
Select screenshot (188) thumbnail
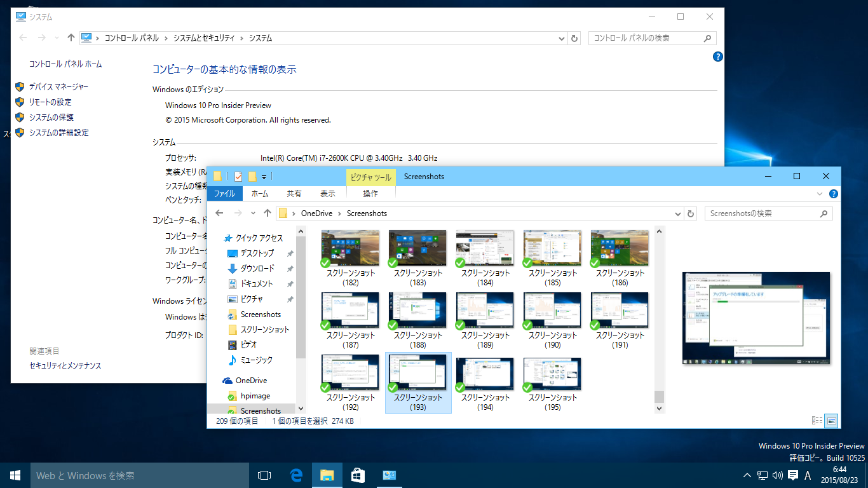point(417,320)
